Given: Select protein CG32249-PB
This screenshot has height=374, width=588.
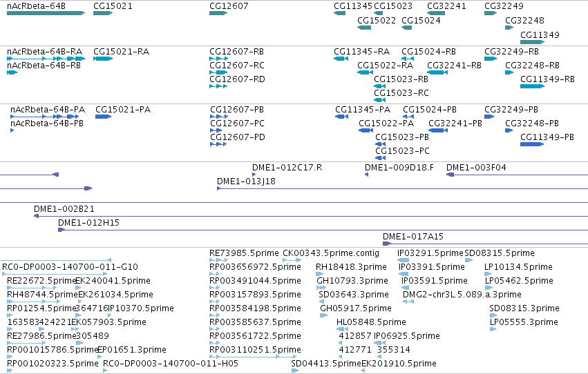Looking at the screenshot, I should pyautogui.click(x=489, y=117).
